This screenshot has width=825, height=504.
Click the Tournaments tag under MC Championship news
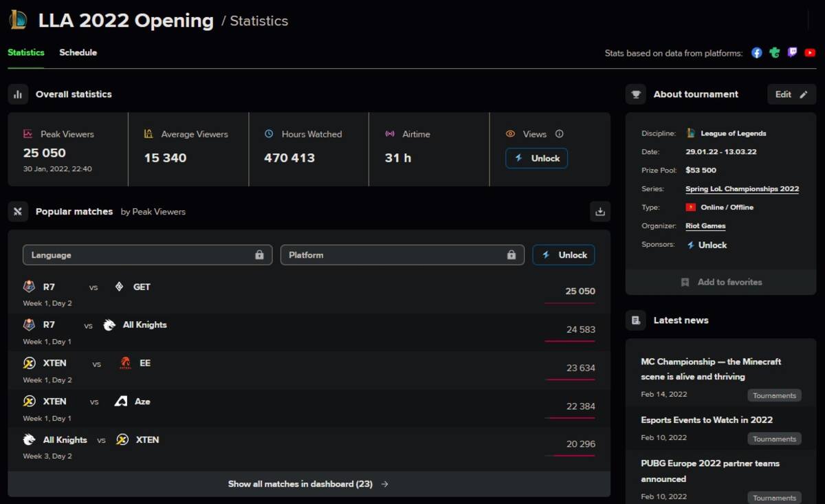pyautogui.click(x=774, y=395)
